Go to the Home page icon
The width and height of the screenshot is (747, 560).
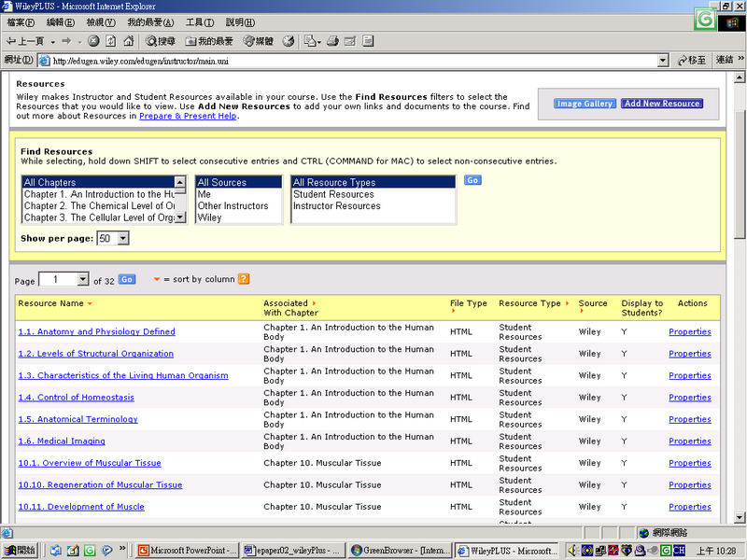click(x=128, y=41)
